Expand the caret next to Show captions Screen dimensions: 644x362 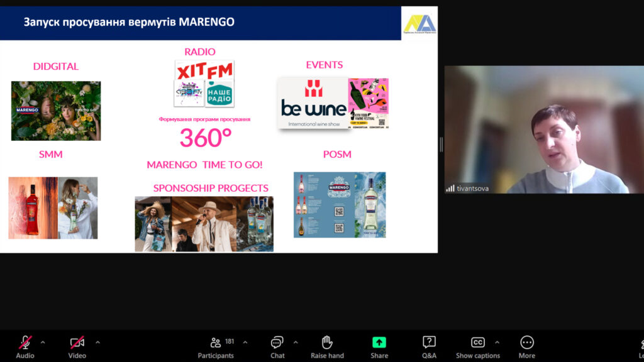[497, 343]
